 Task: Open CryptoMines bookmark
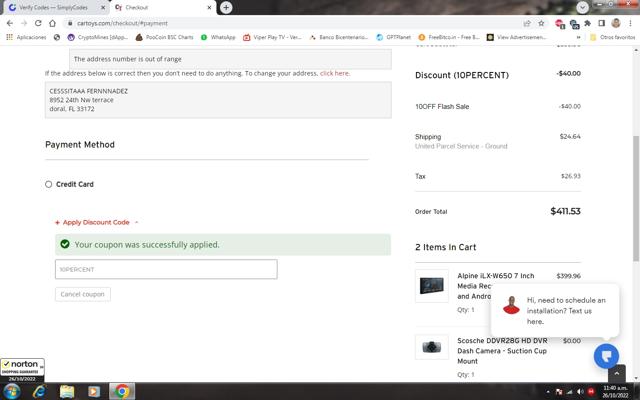[98, 37]
